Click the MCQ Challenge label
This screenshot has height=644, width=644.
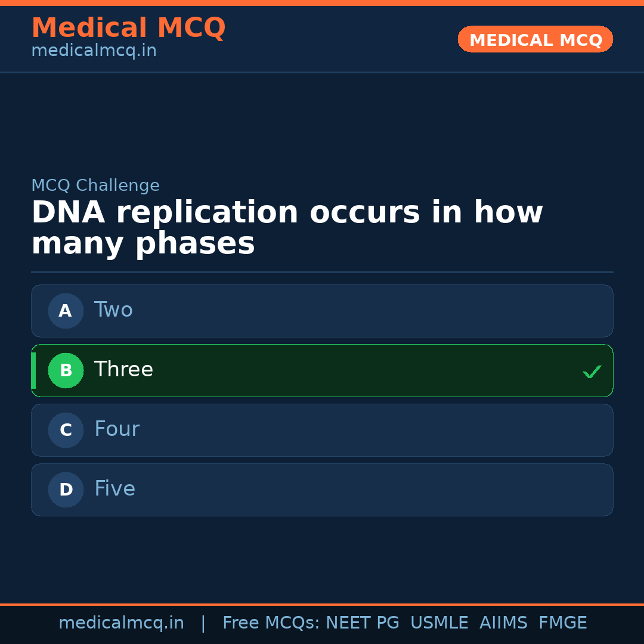95,185
